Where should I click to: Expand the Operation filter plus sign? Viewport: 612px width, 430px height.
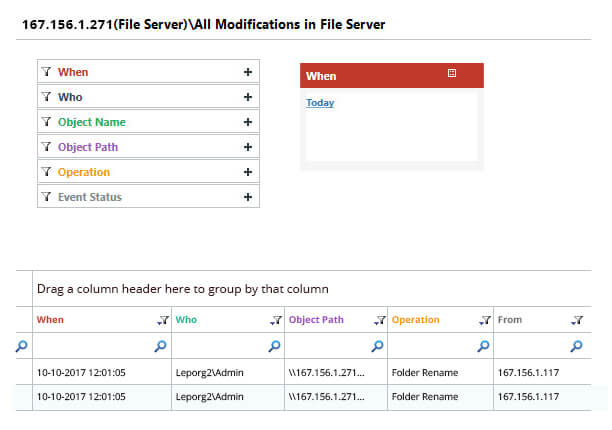[248, 172]
